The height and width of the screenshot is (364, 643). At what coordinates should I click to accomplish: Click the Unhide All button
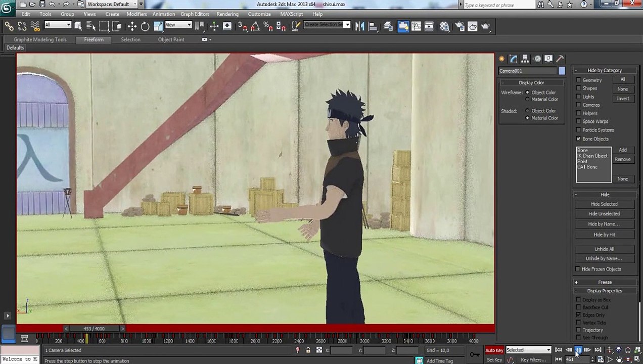tap(604, 249)
